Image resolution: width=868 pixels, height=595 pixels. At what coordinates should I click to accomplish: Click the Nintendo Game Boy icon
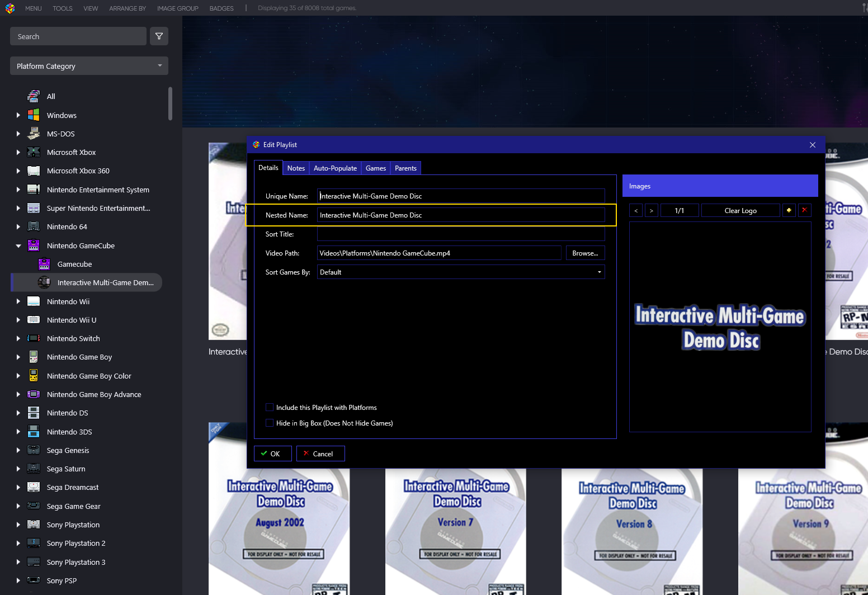[x=34, y=357]
